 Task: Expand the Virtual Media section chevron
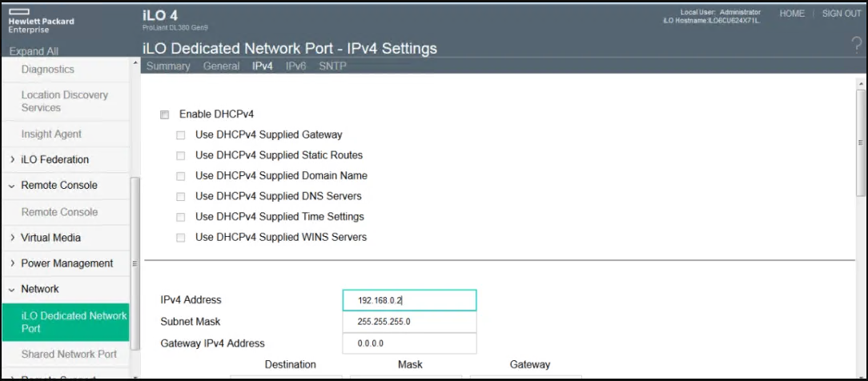point(13,238)
